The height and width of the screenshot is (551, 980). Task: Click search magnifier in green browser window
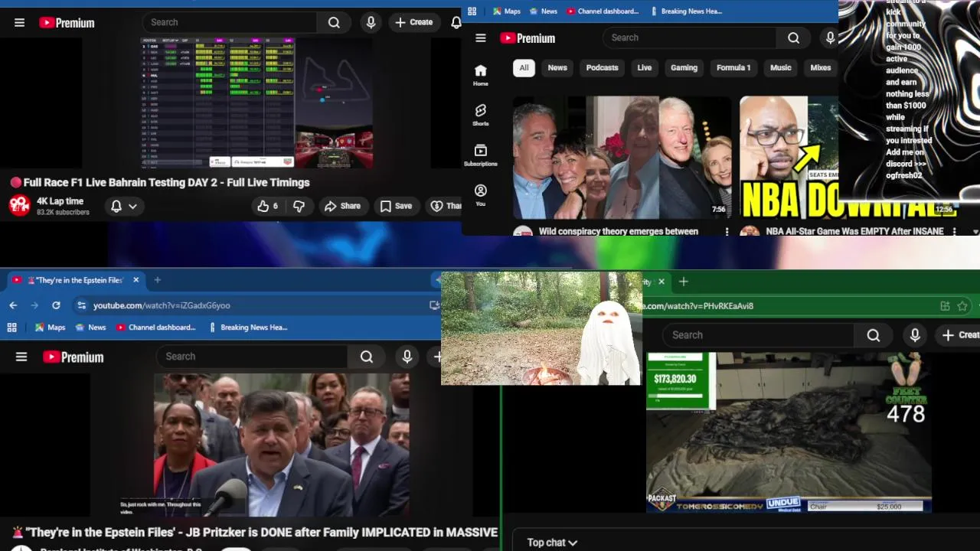[x=874, y=335]
